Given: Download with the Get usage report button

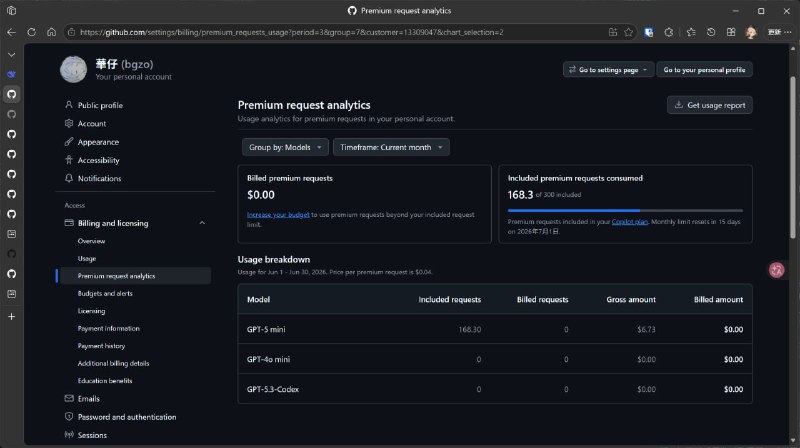Looking at the screenshot, I should coord(710,105).
